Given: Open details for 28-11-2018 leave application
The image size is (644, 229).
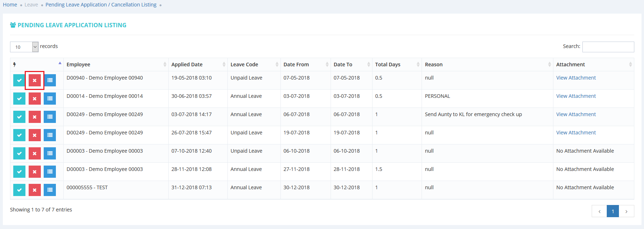Looking at the screenshot, I should [x=50, y=172].
